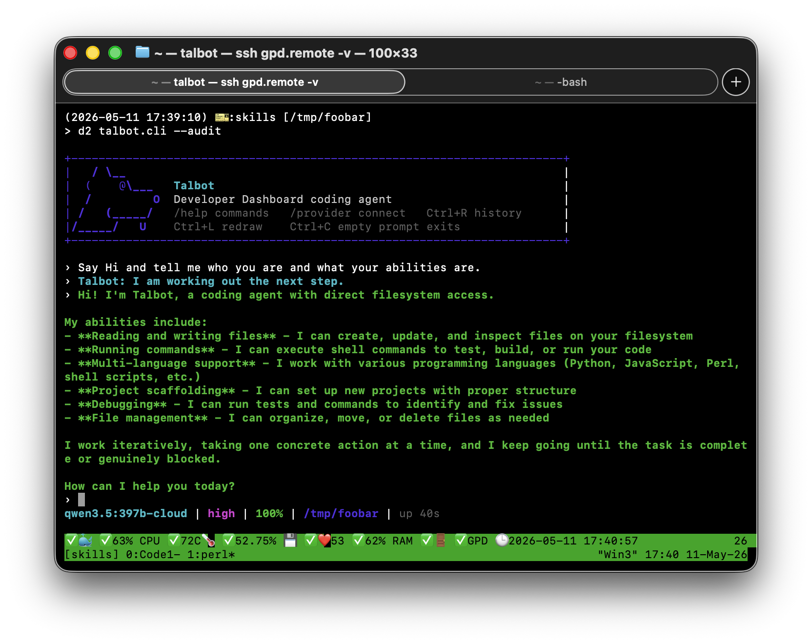Click the checkmark before 52.75%
Viewport: 812px width, 644px height.
pyautogui.click(x=228, y=541)
